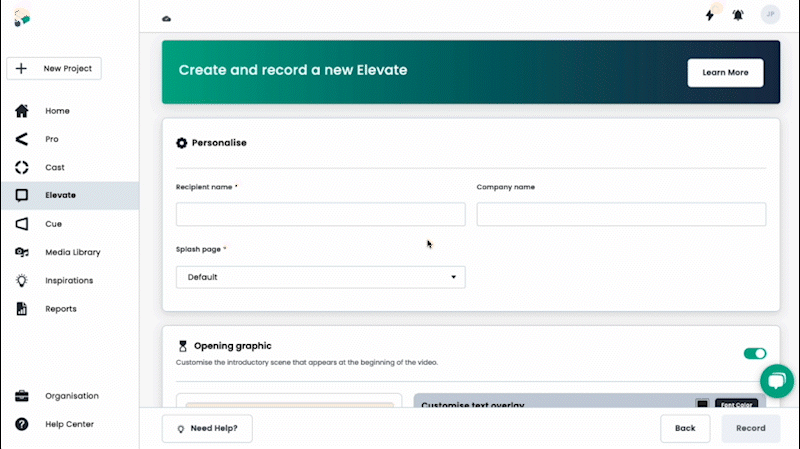The height and width of the screenshot is (449, 800).
Task: Open the Splash page Default dropdown
Action: click(x=320, y=277)
